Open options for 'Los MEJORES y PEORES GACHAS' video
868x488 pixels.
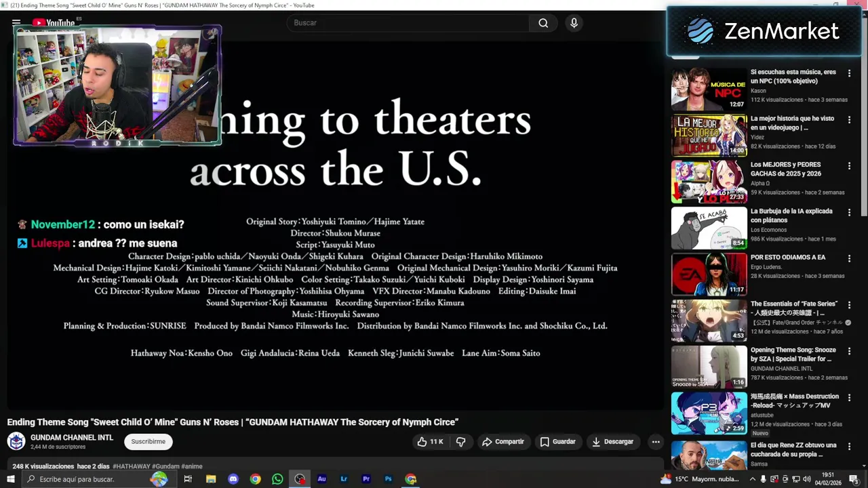849,166
